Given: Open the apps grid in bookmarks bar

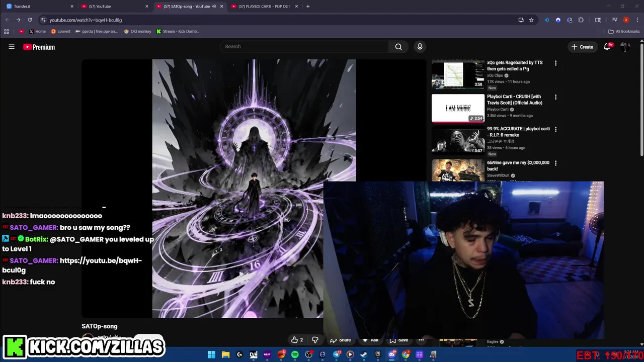Looking at the screenshot, I should pos(7,31).
